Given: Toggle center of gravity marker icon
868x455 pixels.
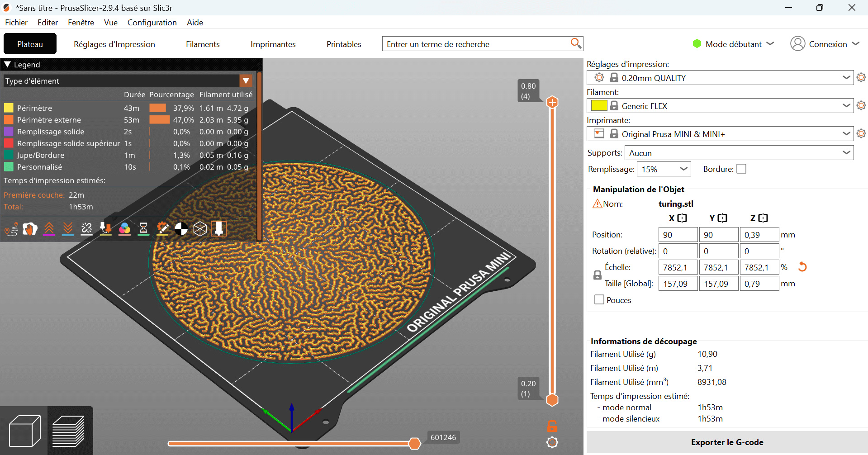Looking at the screenshot, I should coord(181,229).
